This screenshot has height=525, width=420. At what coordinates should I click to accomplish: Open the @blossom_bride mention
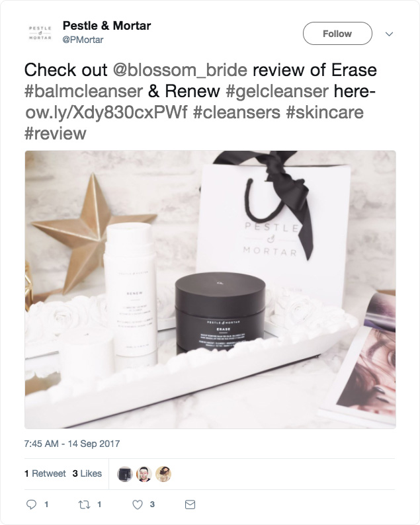point(180,70)
